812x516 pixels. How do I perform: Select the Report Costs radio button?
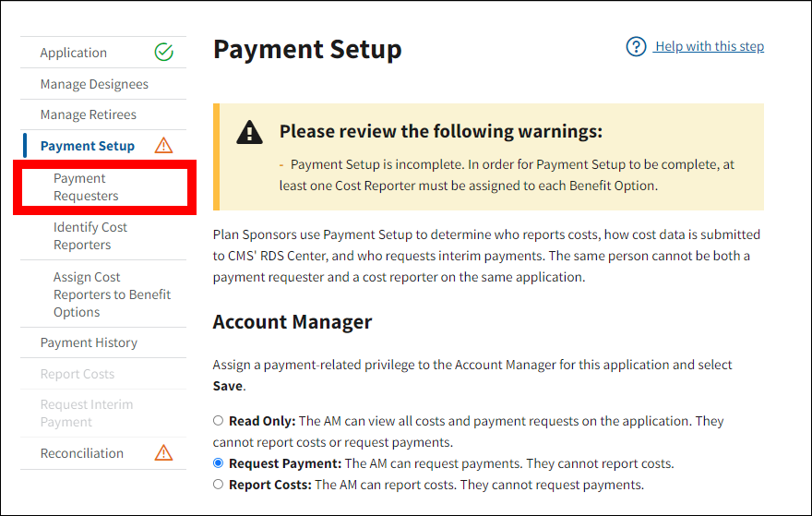219,485
